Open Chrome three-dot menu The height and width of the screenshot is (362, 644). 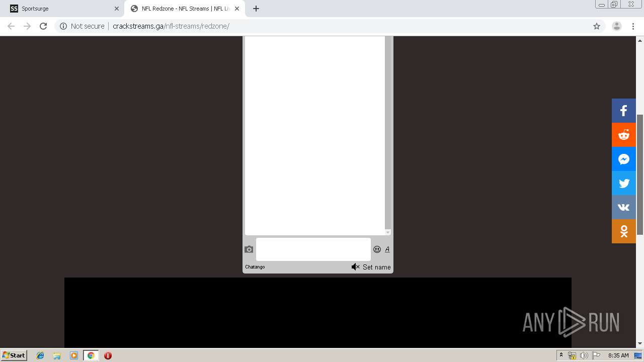coord(633,26)
